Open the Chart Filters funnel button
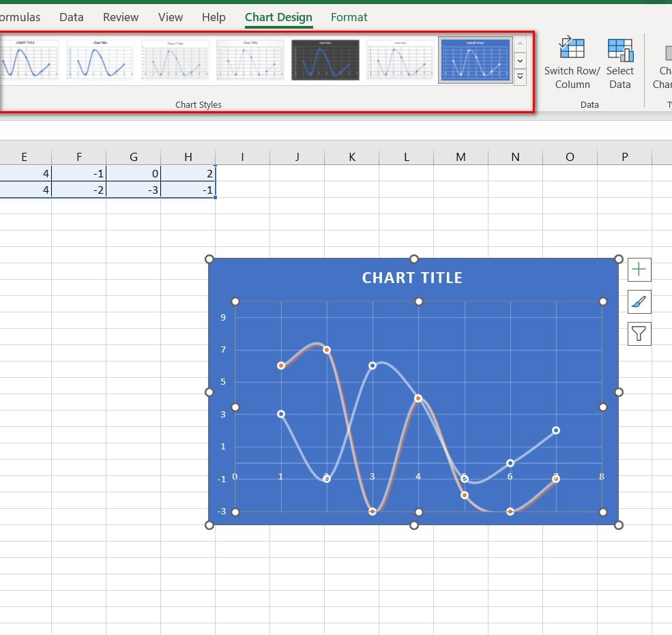 (x=639, y=334)
